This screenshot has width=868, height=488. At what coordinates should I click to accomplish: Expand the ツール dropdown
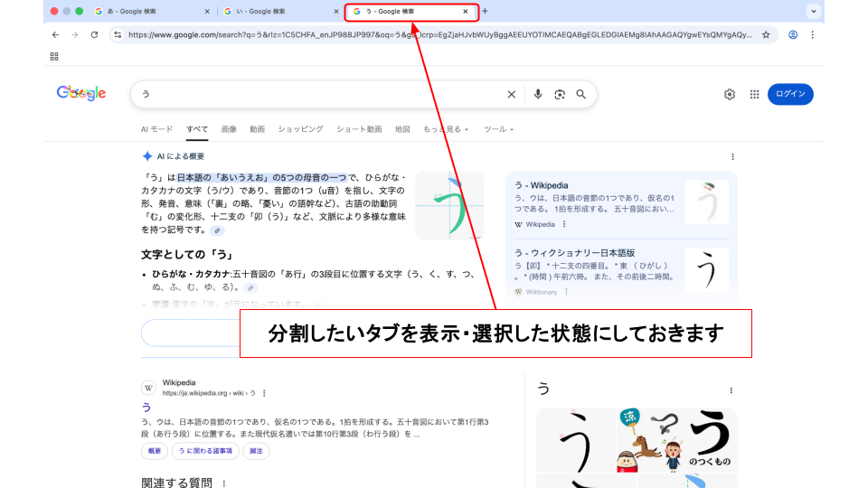(498, 129)
